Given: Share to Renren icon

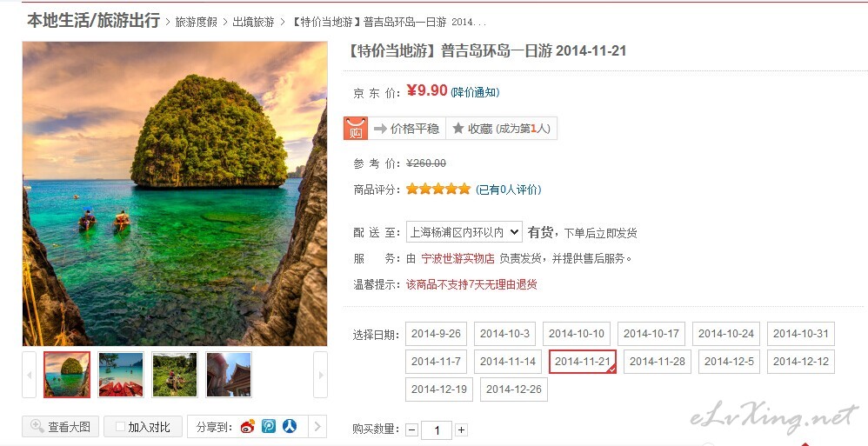Looking at the screenshot, I should 290,426.
